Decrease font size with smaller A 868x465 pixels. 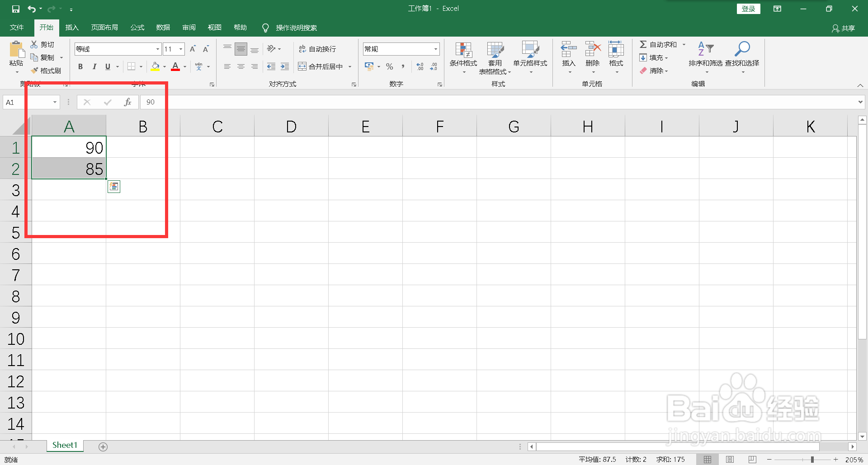click(206, 49)
